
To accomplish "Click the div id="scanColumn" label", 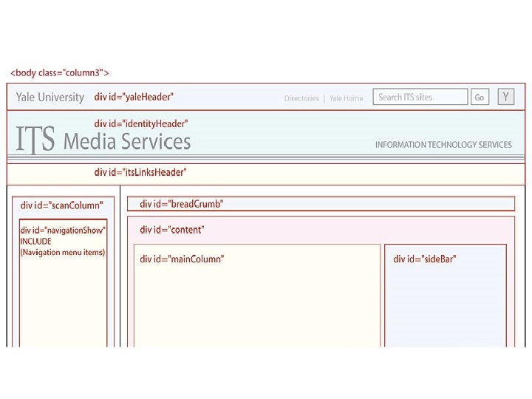I will point(62,205).
